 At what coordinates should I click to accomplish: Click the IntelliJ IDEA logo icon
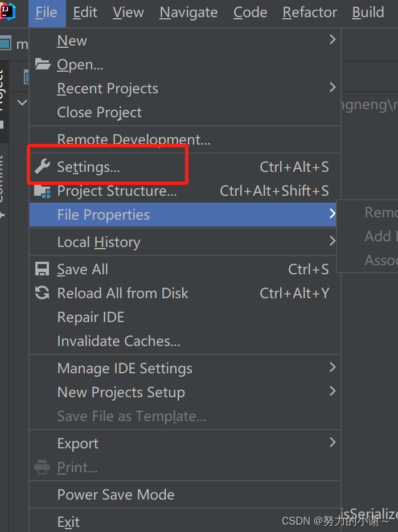tap(8, 11)
